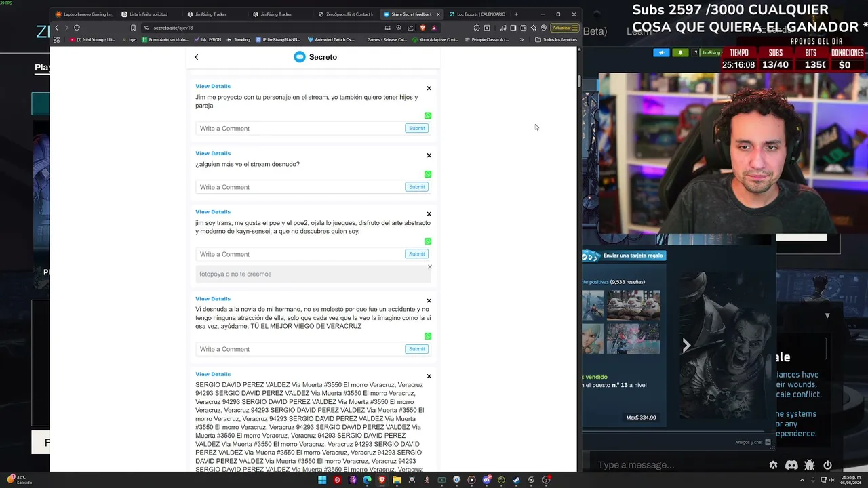Viewport: 868px width, 488px height.
Task: Close the 'novia de mi hermano' secret
Action: coord(429,301)
